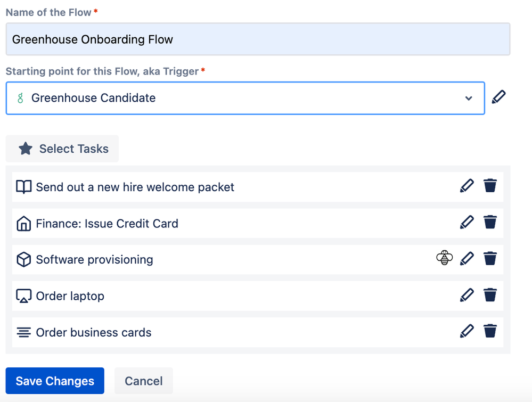Screen dimensions: 532x402
Task: Click the Select Tasks button
Action: (62, 149)
